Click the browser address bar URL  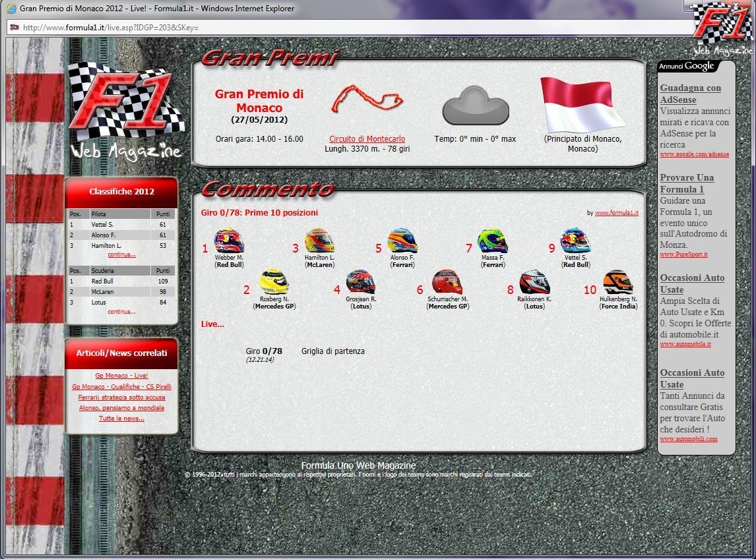click(x=110, y=28)
